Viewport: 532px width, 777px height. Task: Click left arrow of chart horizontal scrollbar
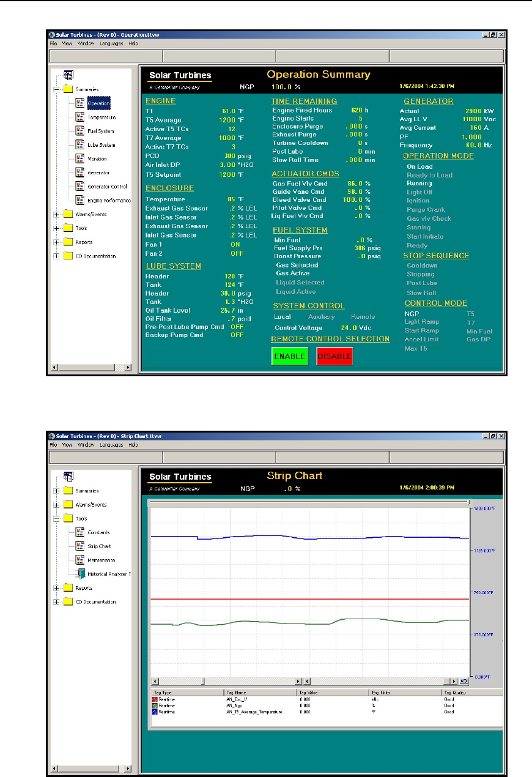click(x=155, y=681)
